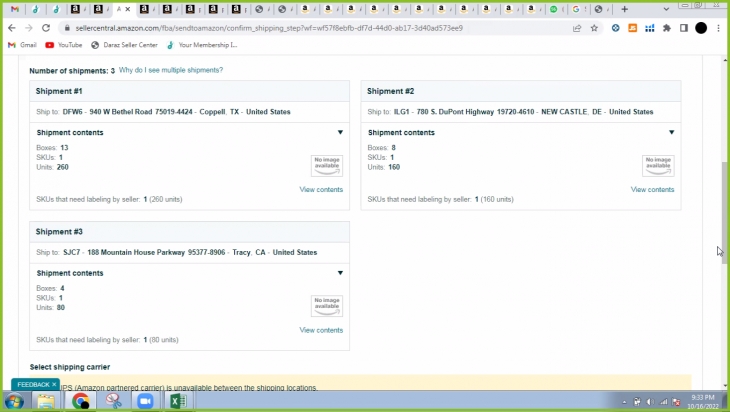730x412 pixels.
Task: Go back to the previous page
Action: click(x=12, y=28)
